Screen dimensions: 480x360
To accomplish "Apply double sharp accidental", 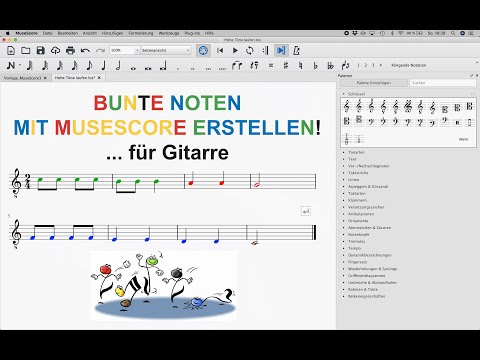I will coord(271,66).
